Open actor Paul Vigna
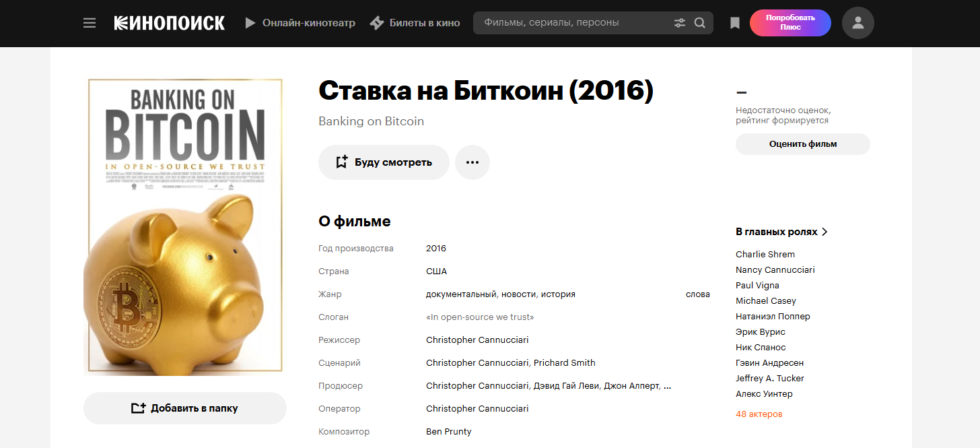980x448 pixels. (x=757, y=286)
